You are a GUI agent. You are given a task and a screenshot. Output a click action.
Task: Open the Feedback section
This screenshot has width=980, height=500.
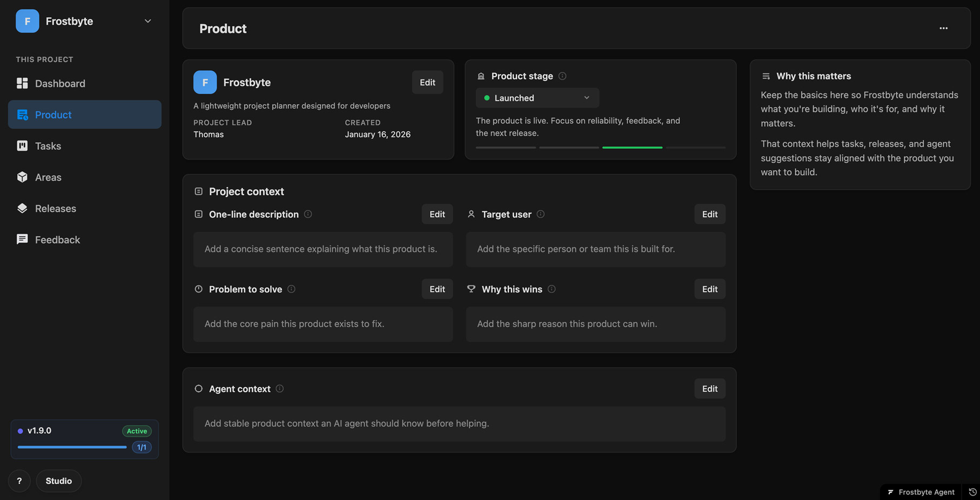pos(85,239)
